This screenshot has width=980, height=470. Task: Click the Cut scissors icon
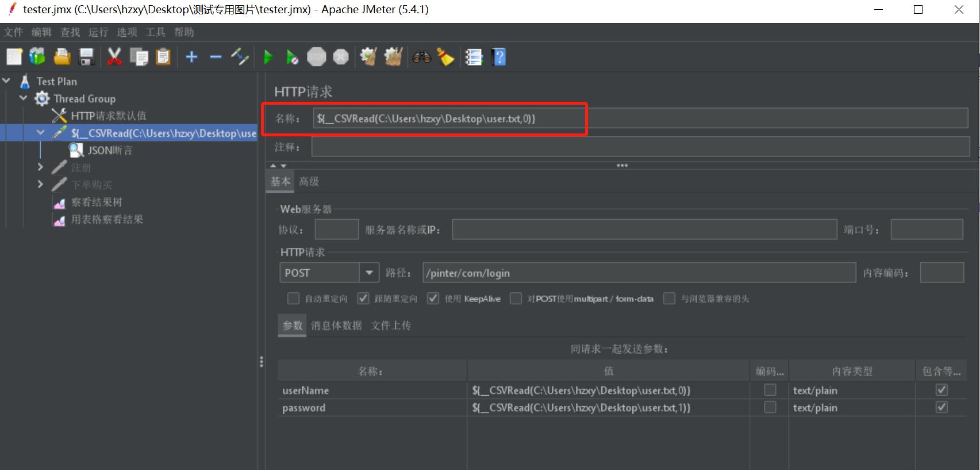point(114,57)
